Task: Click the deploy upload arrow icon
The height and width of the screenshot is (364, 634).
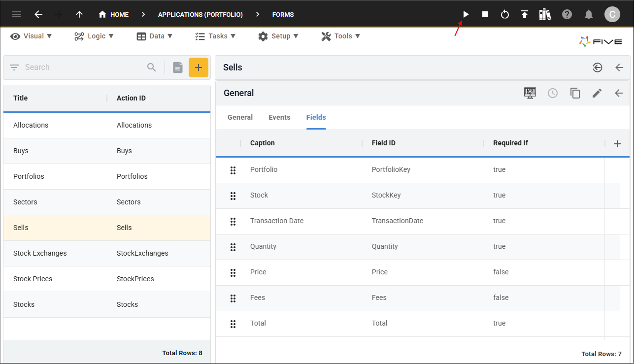Action: click(x=525, y=14)
